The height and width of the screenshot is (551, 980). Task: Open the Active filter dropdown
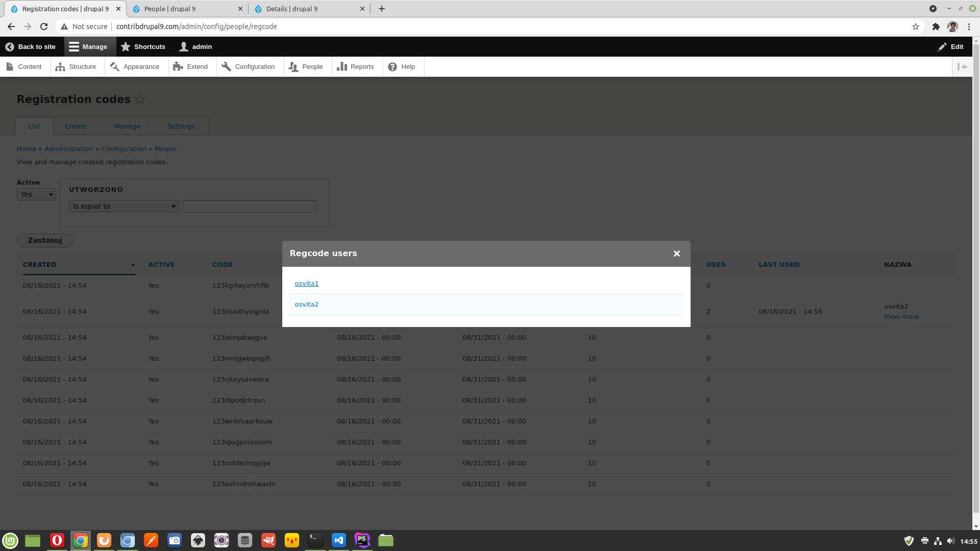(x=36, y=194)
